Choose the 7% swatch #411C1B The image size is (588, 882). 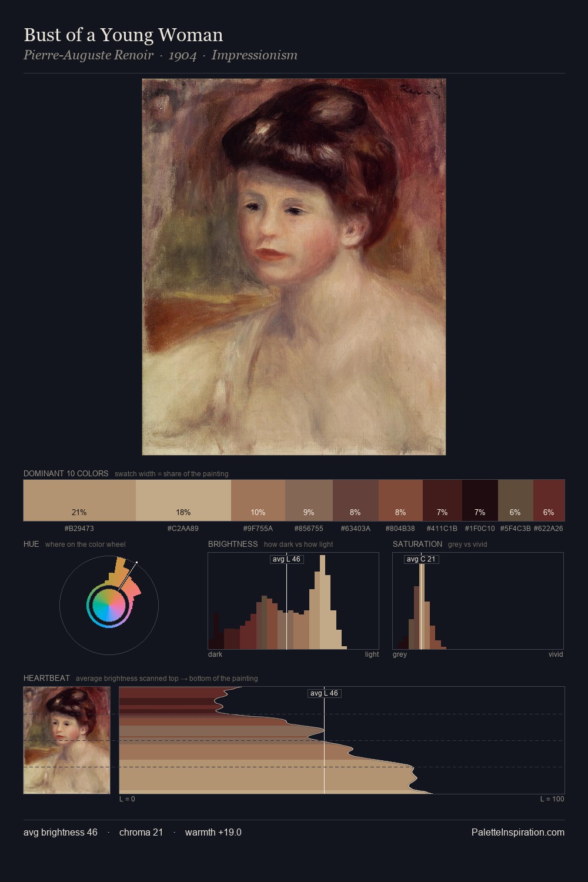click(442, 500)
